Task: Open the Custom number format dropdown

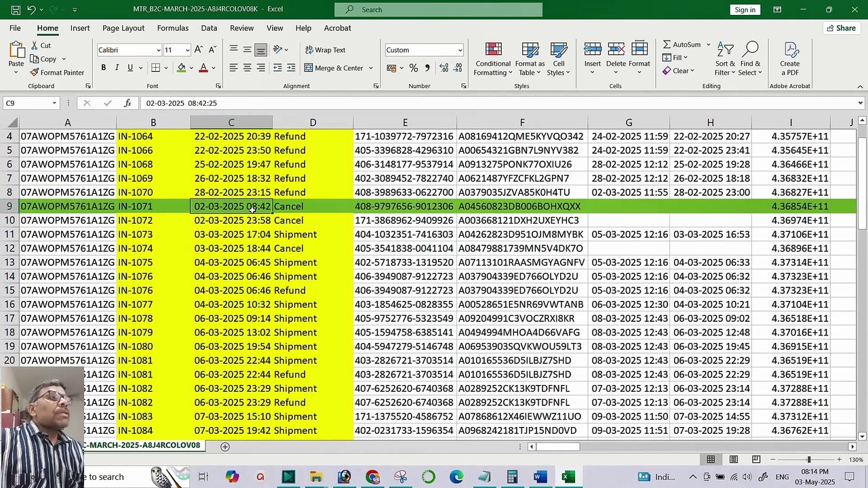Action: (x=460, y=50)
